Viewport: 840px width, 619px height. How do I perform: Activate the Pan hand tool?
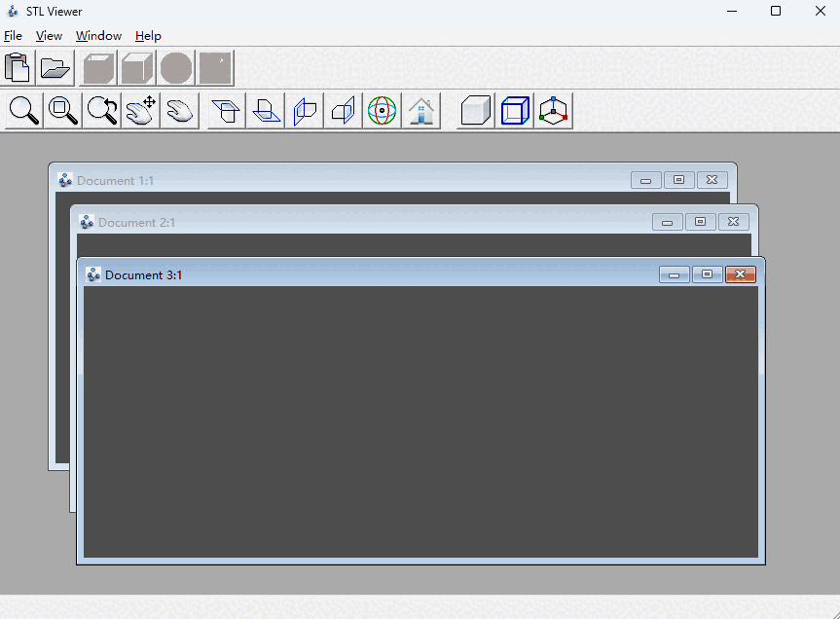tap(139, 110)
